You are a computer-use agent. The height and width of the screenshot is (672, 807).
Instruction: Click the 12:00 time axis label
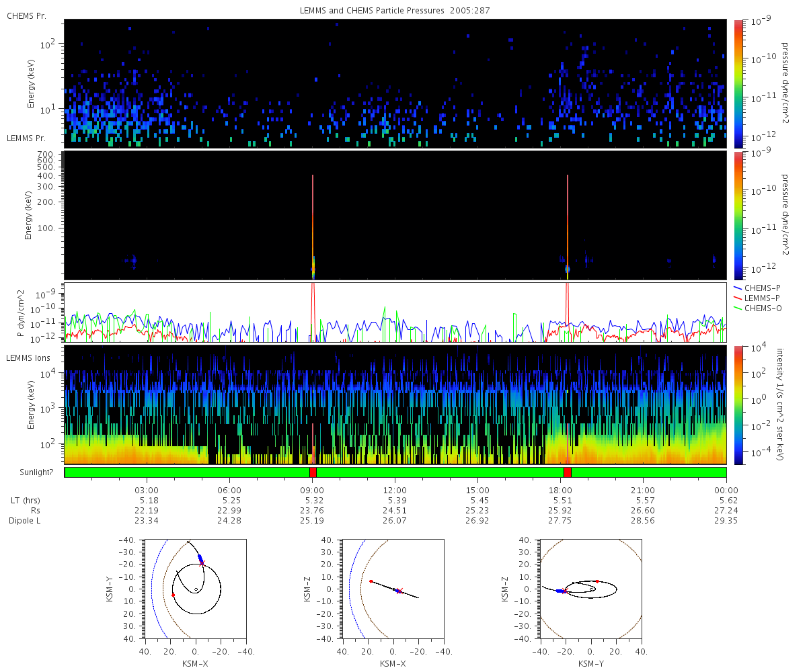tap(395, 490)
